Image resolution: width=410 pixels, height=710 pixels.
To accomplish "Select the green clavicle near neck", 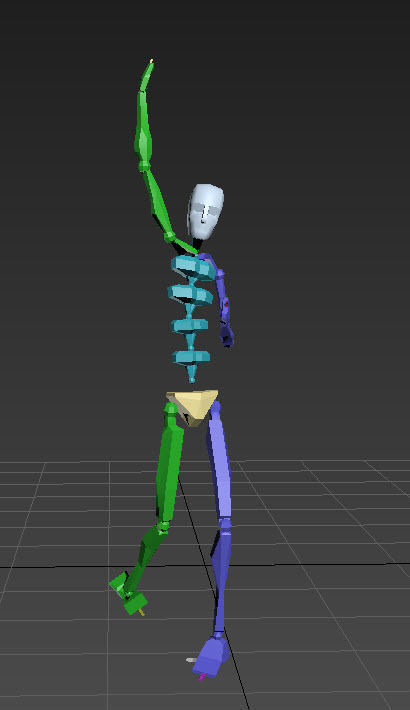I will point(185,245).
